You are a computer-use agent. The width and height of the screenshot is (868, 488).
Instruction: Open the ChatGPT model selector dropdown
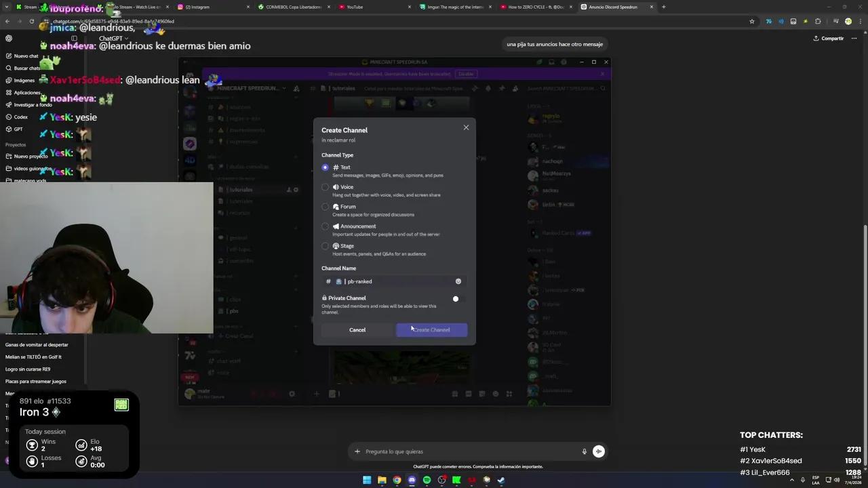tap(113, 39)
